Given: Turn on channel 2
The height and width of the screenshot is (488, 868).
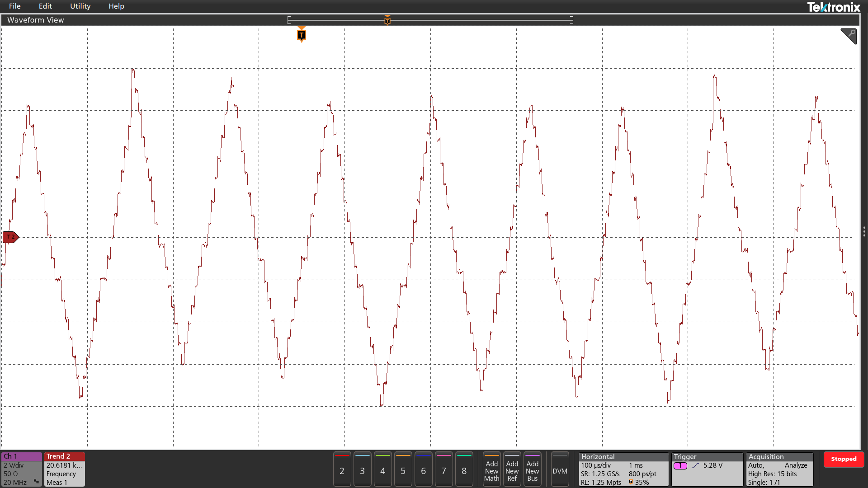Looking at the screenshot, I should pyautogui.click(x=342, y=470).
